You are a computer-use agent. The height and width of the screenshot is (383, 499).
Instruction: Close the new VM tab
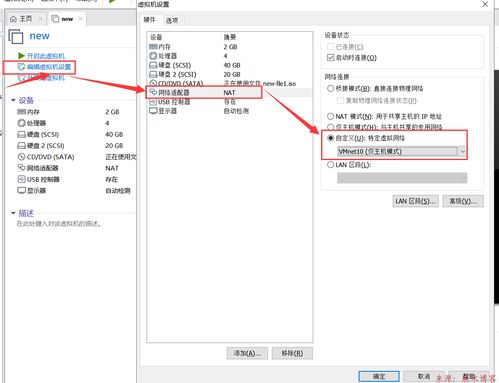(80, 19)
